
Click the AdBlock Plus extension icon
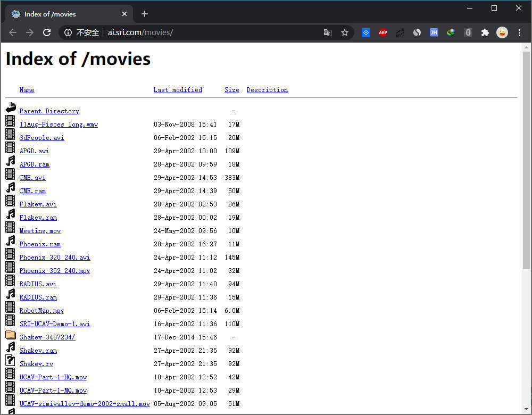coord(383,32)
